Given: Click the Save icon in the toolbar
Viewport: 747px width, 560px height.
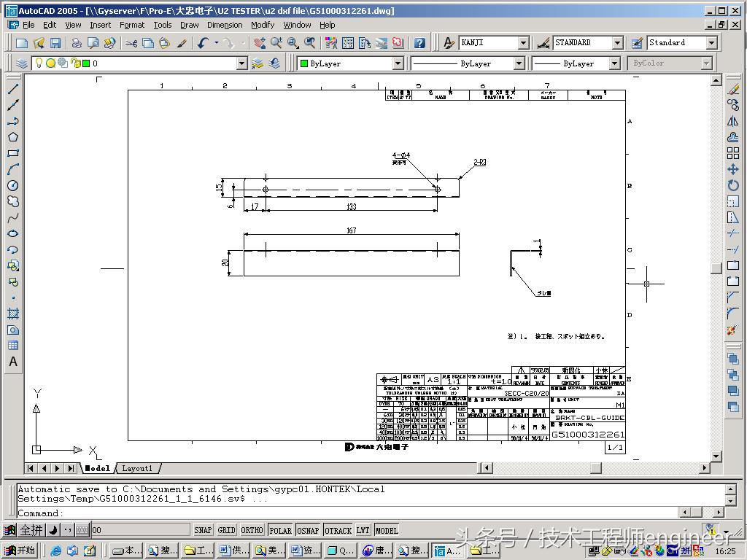Looking at the screenshot, I should pyautogui.click(x=55, y=43).
